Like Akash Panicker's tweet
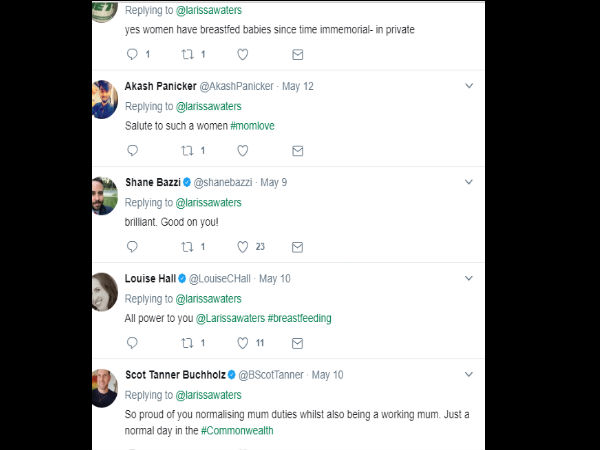This screenshot has width=600, height=450. click(242, 150)
